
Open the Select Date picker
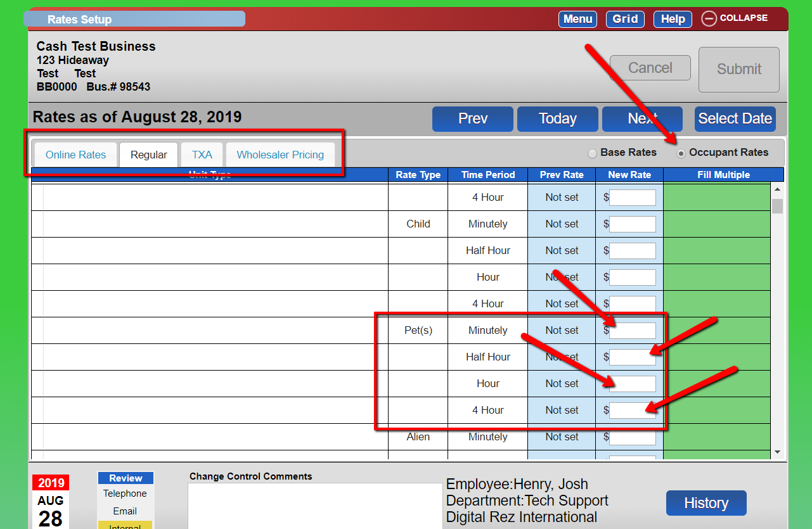pyautogui.click(x=735, y=118)
